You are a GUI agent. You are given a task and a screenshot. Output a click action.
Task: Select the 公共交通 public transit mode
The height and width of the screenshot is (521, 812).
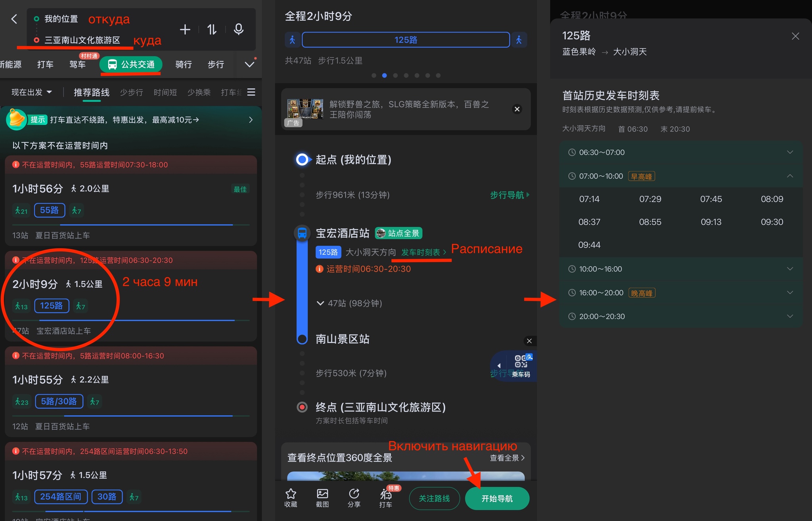click(131, 64)
